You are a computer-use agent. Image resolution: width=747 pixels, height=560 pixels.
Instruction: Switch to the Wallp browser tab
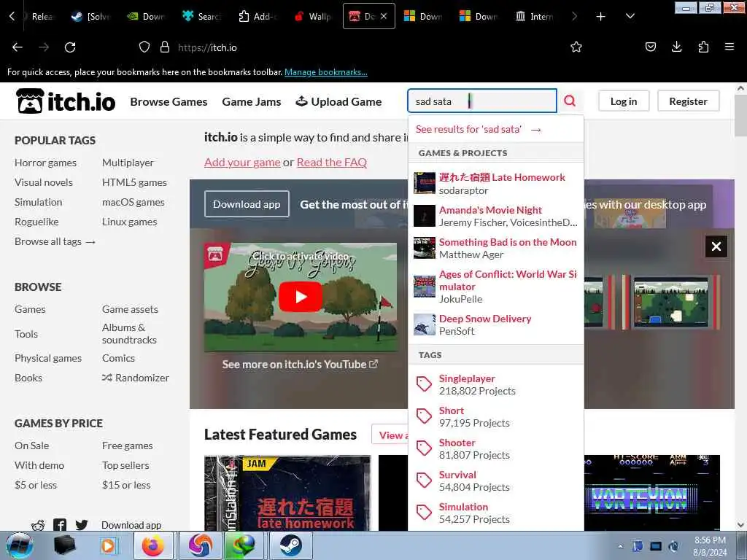pyautogui.click(x=313, y=17)
